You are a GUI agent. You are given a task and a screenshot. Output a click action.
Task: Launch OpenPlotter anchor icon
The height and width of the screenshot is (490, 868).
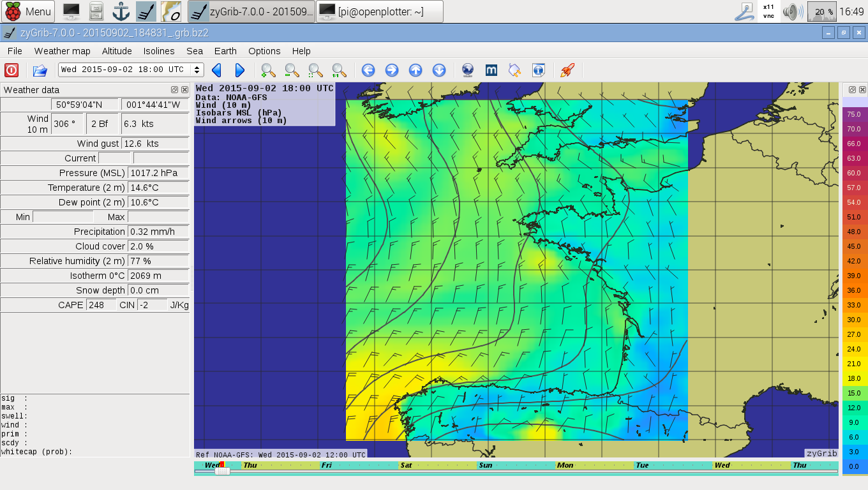(121, 11)
